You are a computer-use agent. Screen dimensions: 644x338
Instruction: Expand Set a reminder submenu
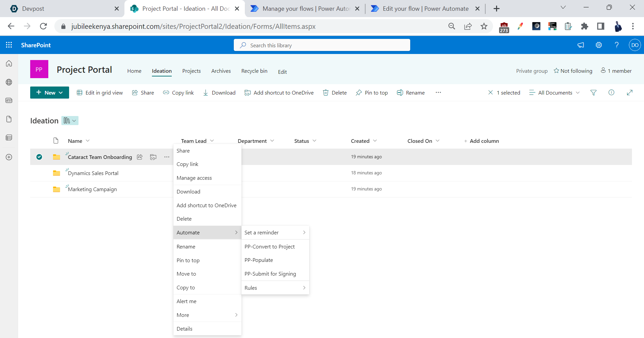pos(275,232)
